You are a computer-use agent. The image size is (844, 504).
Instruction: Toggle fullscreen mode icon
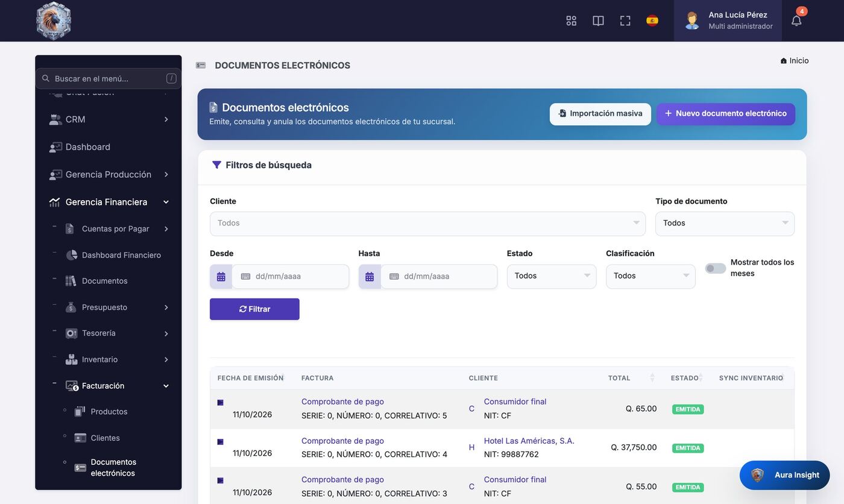[625, 20]
